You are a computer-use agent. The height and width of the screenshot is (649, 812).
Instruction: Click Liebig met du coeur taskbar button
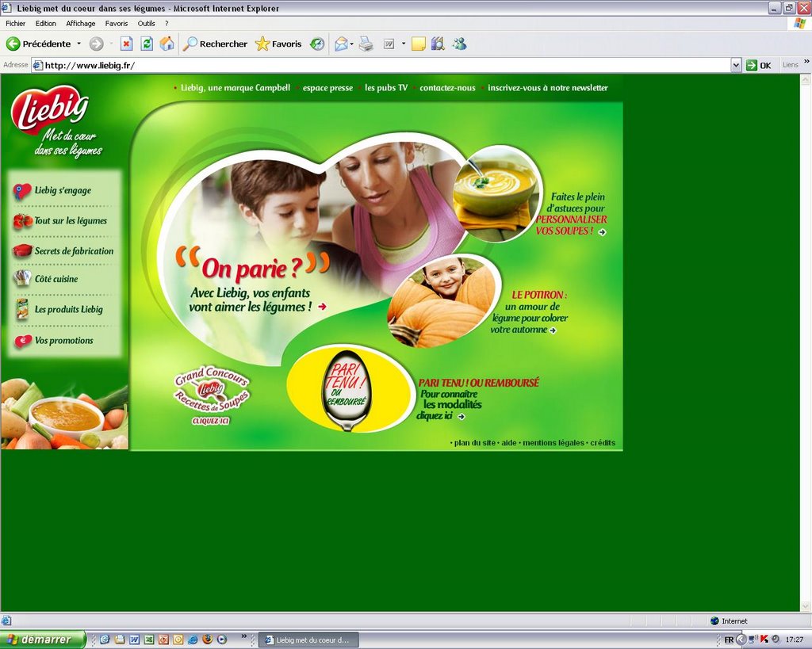pyautogui.click(x=308, y=640)
